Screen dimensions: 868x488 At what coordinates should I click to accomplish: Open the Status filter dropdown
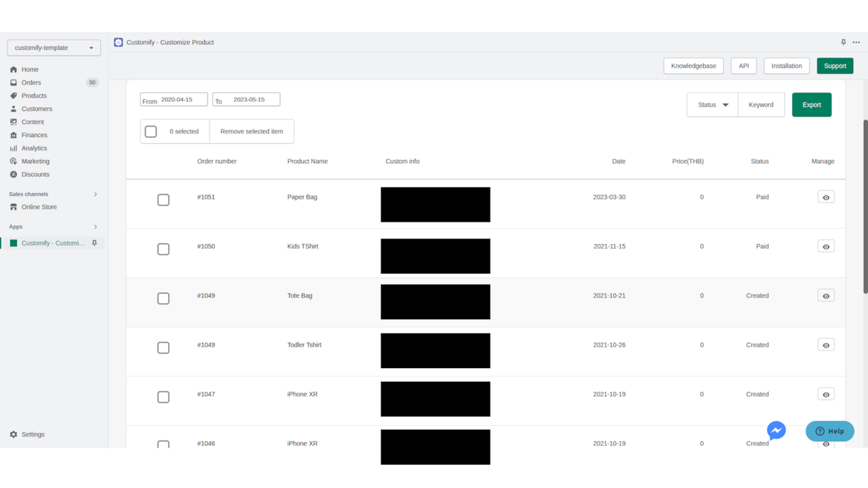pyautogui.click(x=712, y=104)
